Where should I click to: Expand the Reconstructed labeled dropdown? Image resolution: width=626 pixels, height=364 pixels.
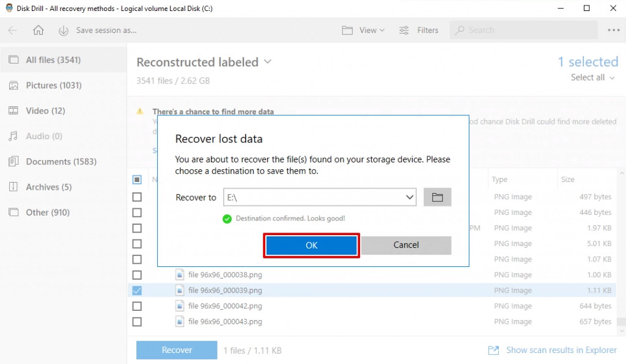(x=268, y=62)
